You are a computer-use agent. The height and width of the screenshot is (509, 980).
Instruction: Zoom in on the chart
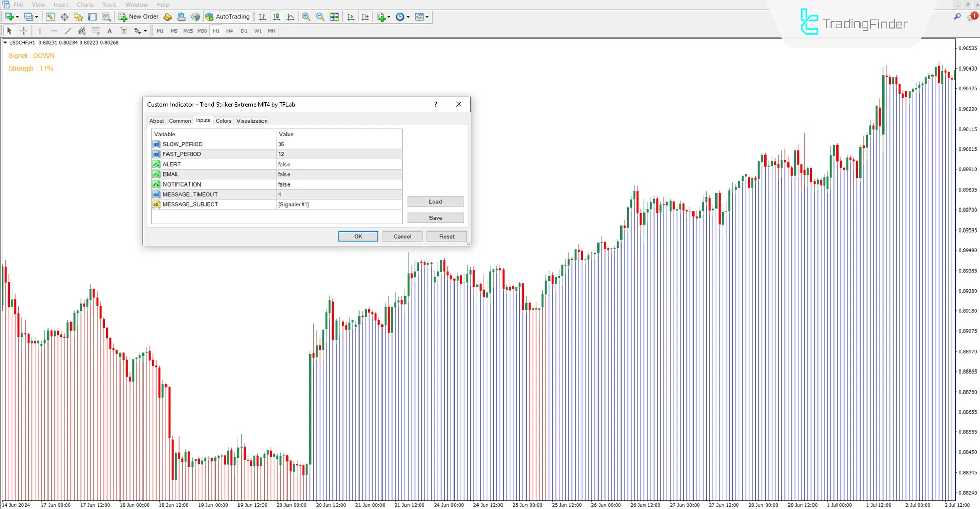[x=306, y=17]
